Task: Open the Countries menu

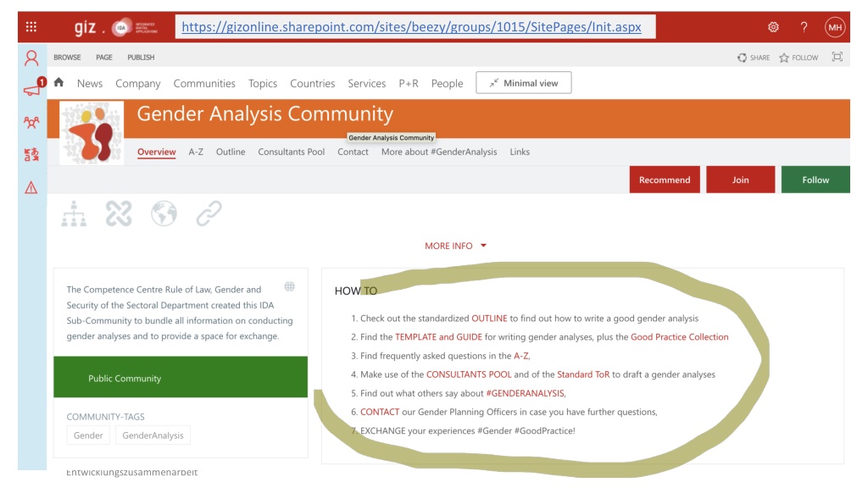Action: pyautogui.click(x=312, y=84)
